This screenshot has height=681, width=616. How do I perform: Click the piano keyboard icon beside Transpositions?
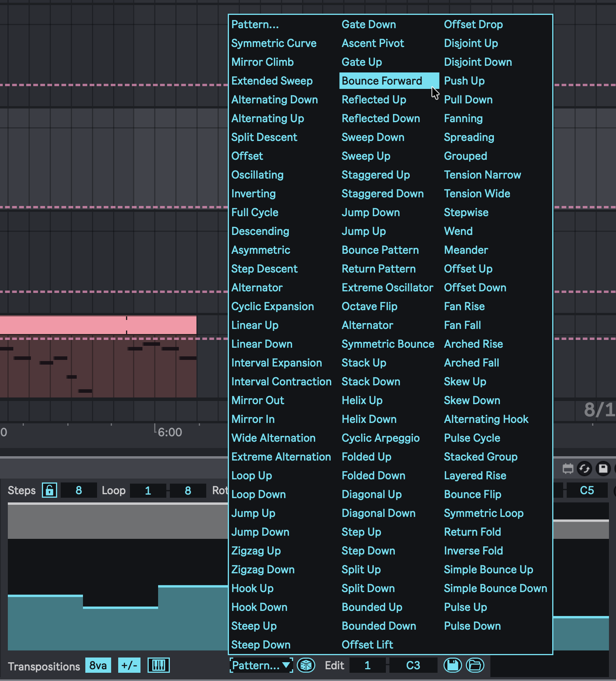point(159,665)
